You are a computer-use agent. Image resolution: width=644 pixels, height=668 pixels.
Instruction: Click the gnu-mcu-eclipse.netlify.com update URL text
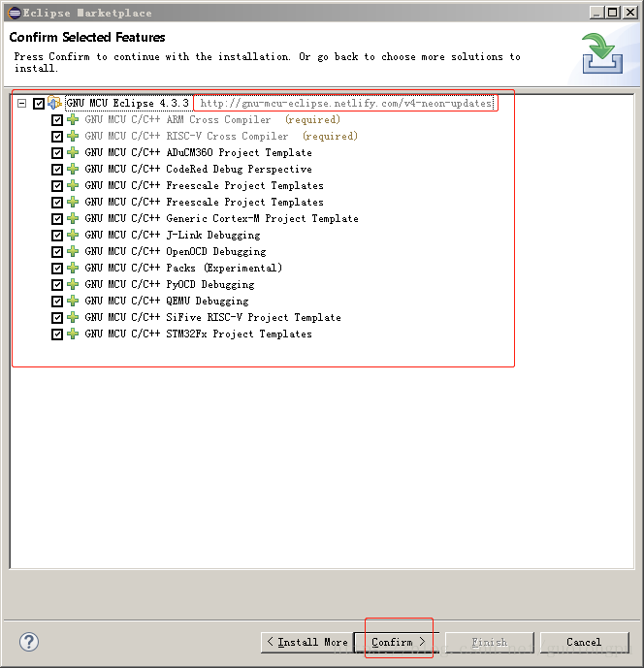click(x=345, y=103)
